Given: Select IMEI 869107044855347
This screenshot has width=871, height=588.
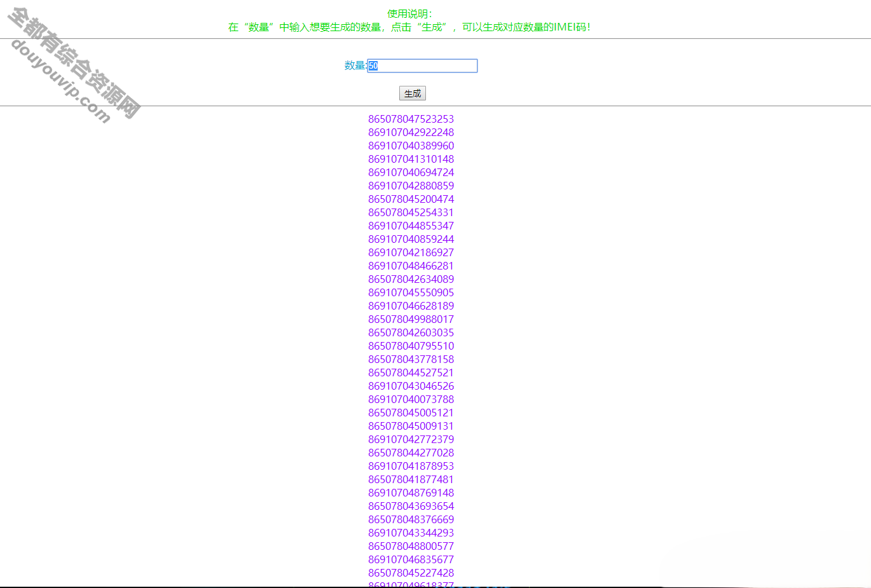Looking at the screenshot, I should [411, 226].
